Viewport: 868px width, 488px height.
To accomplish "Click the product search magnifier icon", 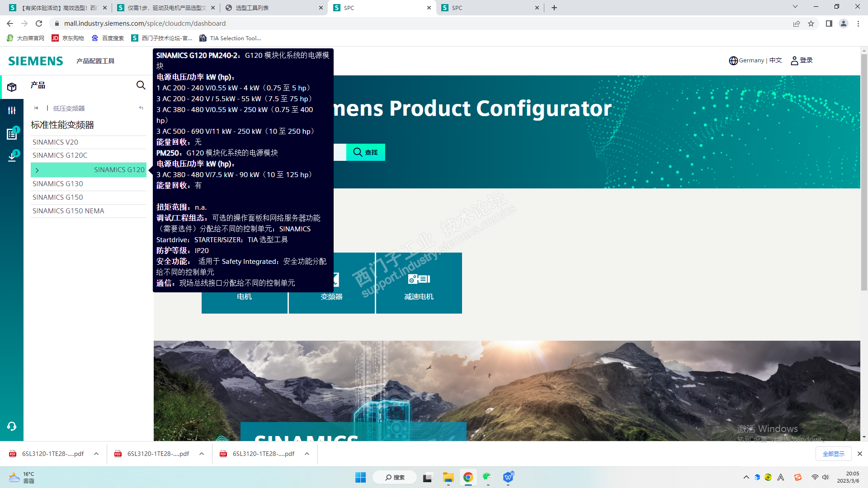I will [x=141, y=85].
